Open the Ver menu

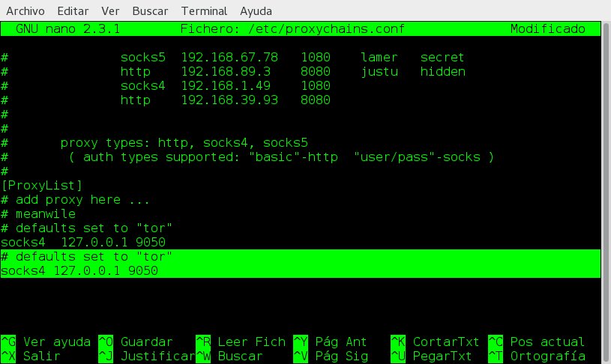click(x=110, y=11)
